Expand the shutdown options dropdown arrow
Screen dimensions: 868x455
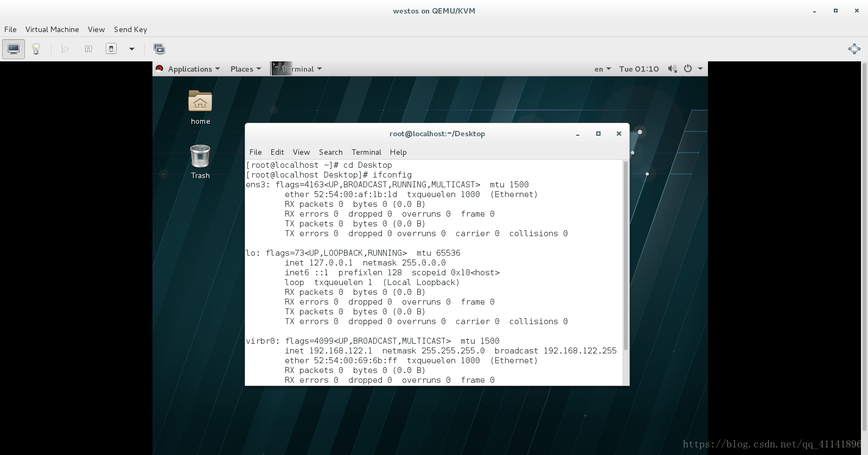click(131, 49)
